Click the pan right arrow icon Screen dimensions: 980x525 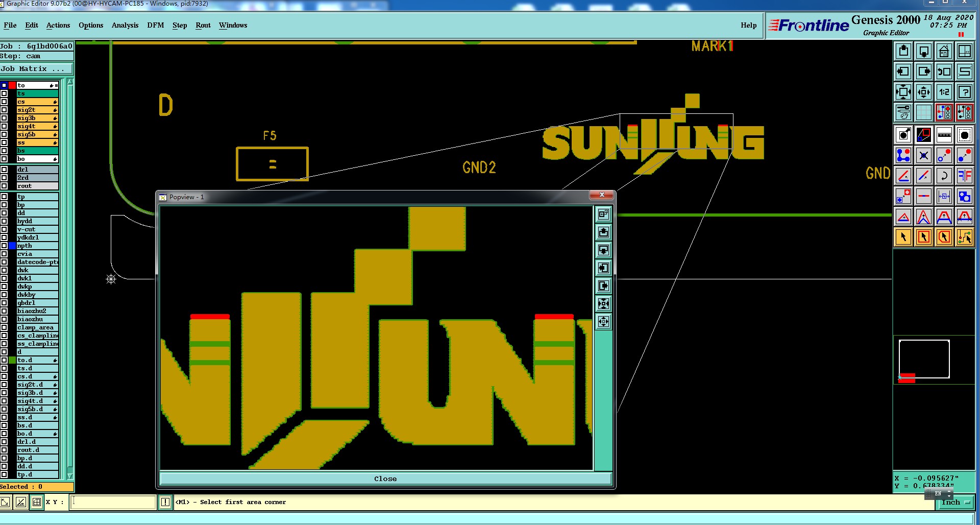(924, 71)
